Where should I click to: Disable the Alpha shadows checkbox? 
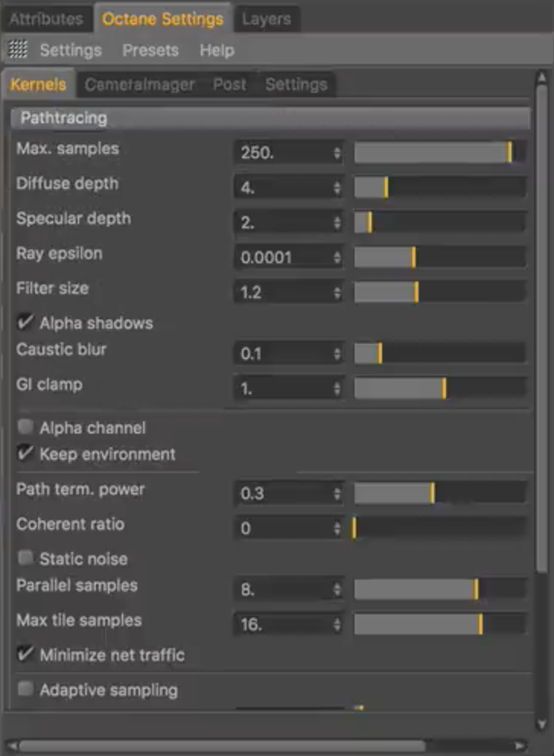(x=26, y=323)
